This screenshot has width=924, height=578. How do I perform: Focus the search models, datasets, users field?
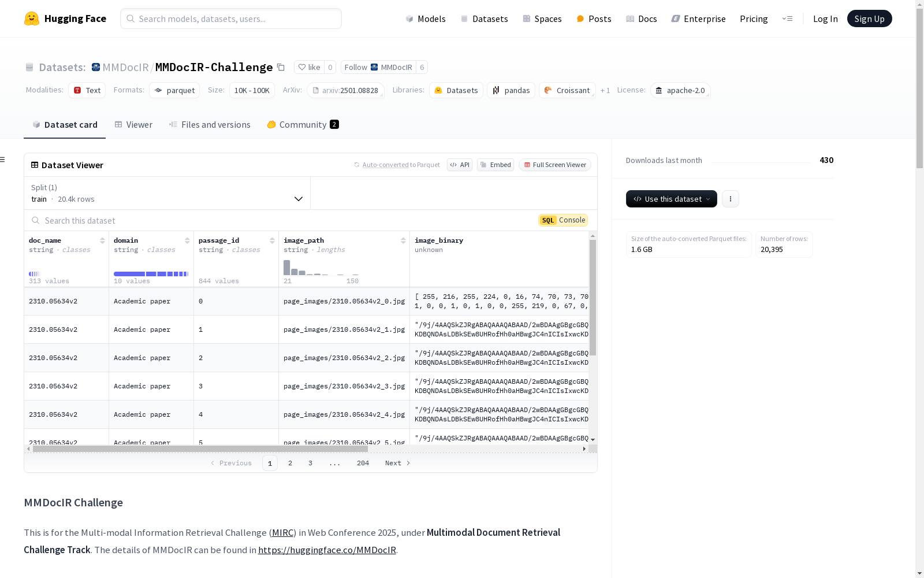231,18
